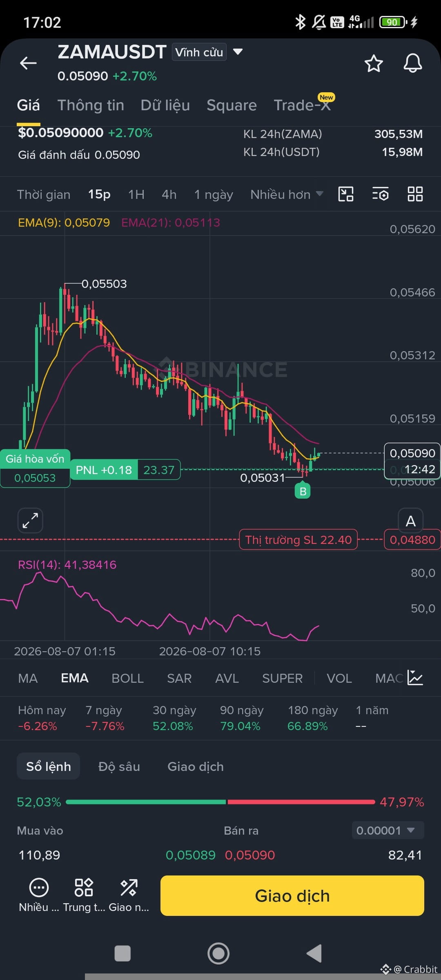441x980 pixels.
Task: Expand chart to fullscreen with arrows icon
Action: click(x=30, y=521)
